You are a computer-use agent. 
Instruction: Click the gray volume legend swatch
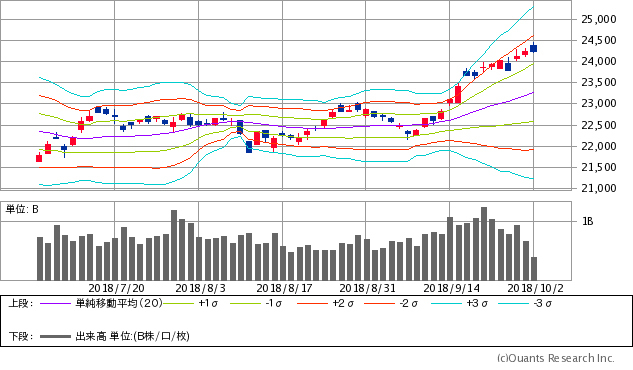click(x=55, y=336)
